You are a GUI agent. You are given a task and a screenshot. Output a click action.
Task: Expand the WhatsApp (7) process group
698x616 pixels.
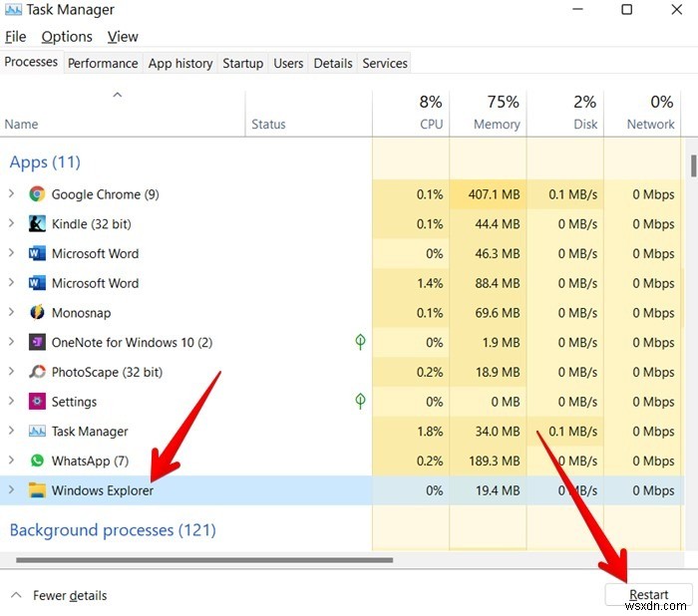(x=11, y=461)
